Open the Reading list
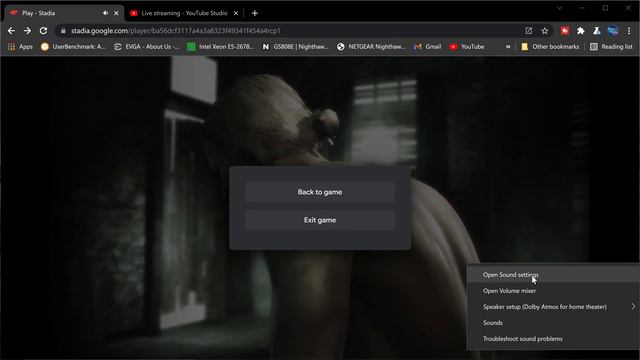640x360 pixels. tap(611, 47)
